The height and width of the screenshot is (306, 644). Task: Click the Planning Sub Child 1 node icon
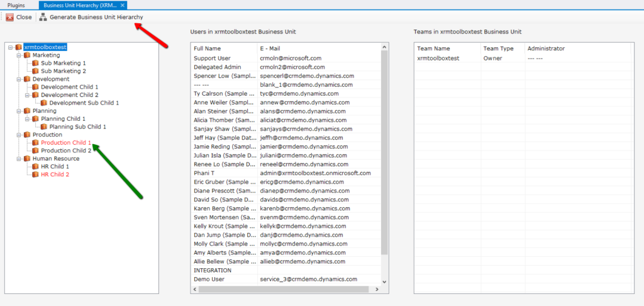(x=44, y=127)
